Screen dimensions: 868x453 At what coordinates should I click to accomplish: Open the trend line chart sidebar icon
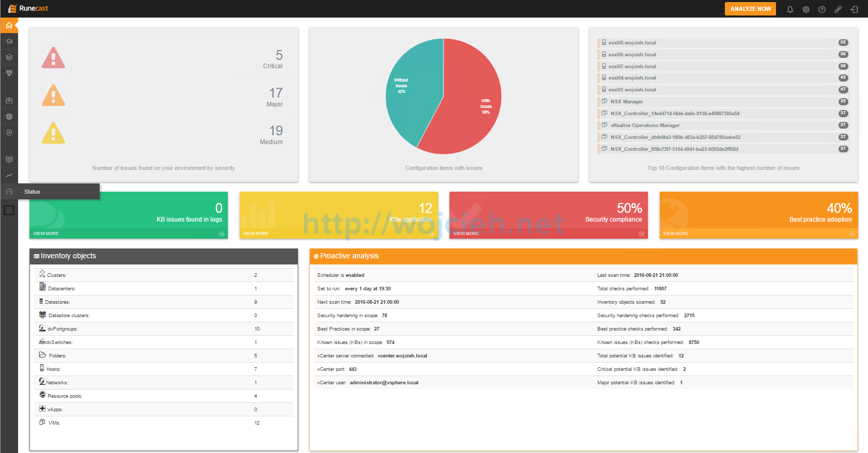click(x=9, y=176)
